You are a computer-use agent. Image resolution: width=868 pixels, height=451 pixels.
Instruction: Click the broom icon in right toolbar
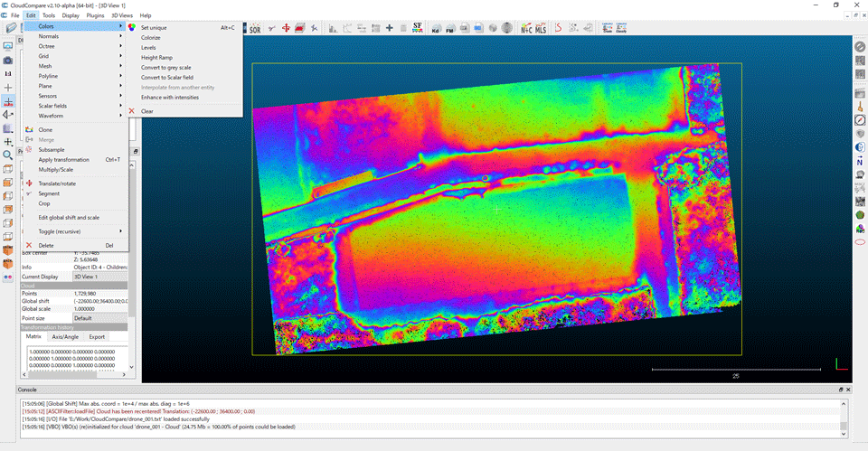click(860, 107)
